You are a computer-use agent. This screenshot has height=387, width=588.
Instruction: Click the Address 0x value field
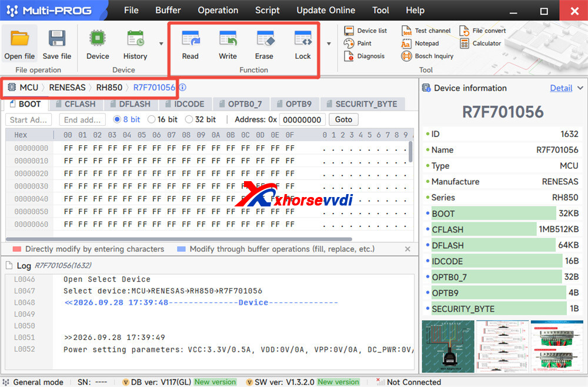coord(302,119)
